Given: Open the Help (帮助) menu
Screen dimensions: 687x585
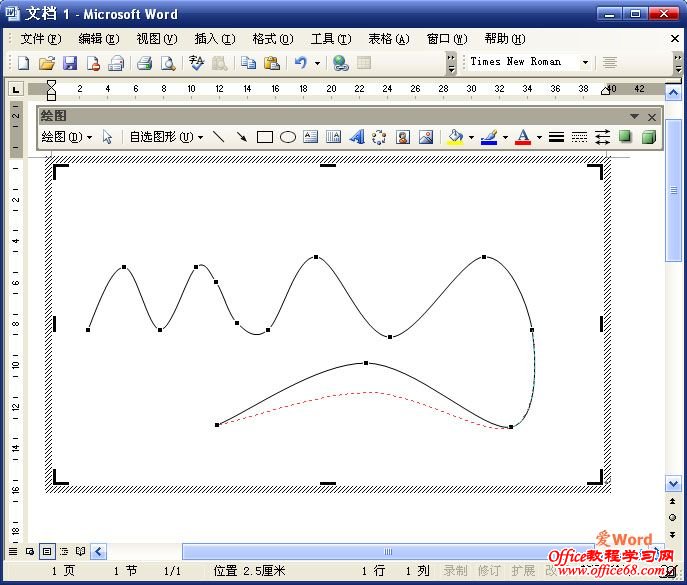Looking at the screenshot, I should coord(505,39).
